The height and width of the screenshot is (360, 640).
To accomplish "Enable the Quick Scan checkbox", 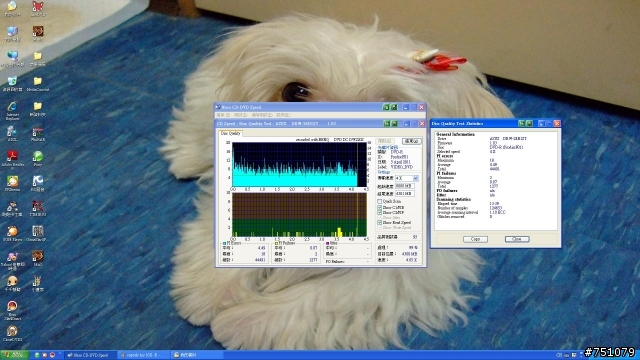I will (380, 202).
